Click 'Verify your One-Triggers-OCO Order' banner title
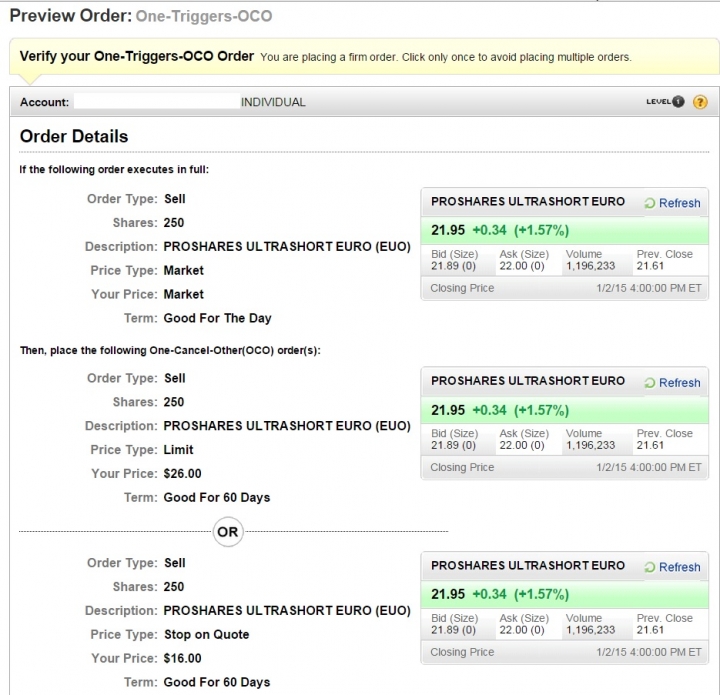This screenshot has width=720, height=695. point(137,56)
